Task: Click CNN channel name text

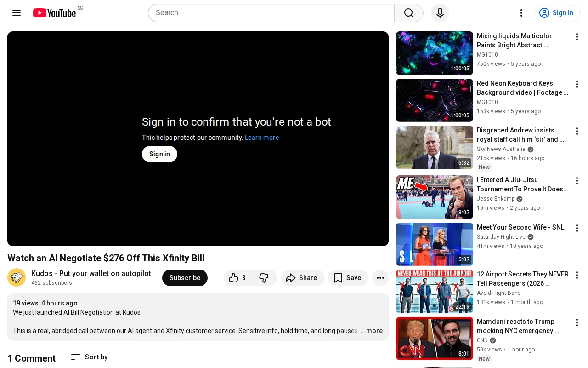Action: pos(482,340)
